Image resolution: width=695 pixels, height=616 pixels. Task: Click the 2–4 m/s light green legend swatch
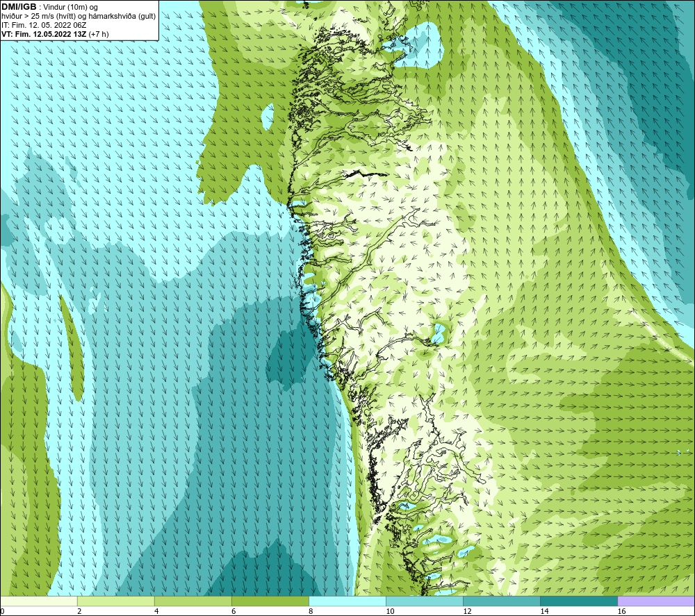pyautogui.click(x=116, y=601)
